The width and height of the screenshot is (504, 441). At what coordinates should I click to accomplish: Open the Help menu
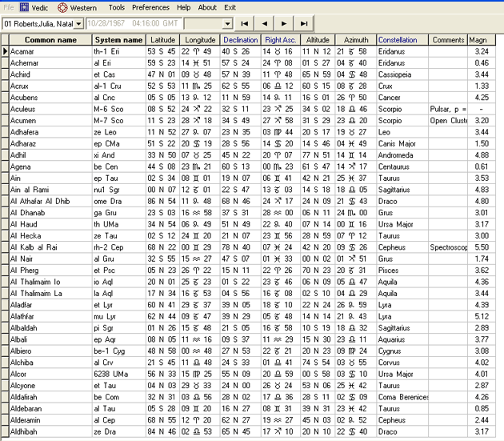tap(184, 7)
